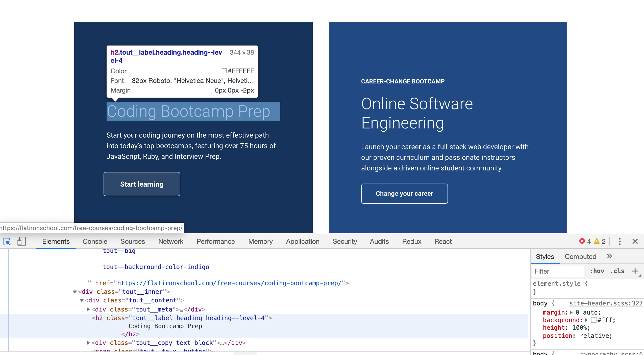Expand the tout__meta div node

88,309
